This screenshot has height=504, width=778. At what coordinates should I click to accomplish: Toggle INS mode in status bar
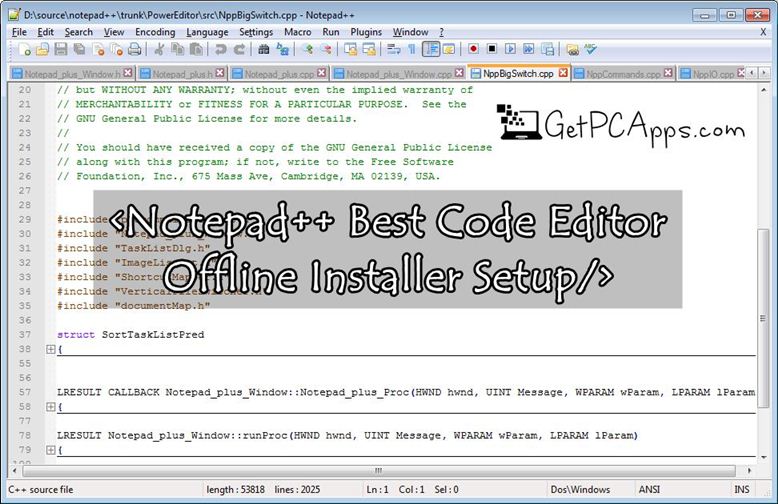coord(742,489)
